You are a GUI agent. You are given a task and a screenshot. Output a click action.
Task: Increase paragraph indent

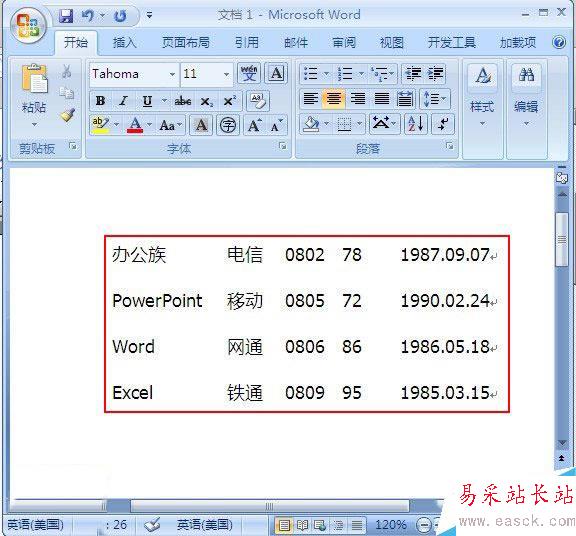click(435, 73)
